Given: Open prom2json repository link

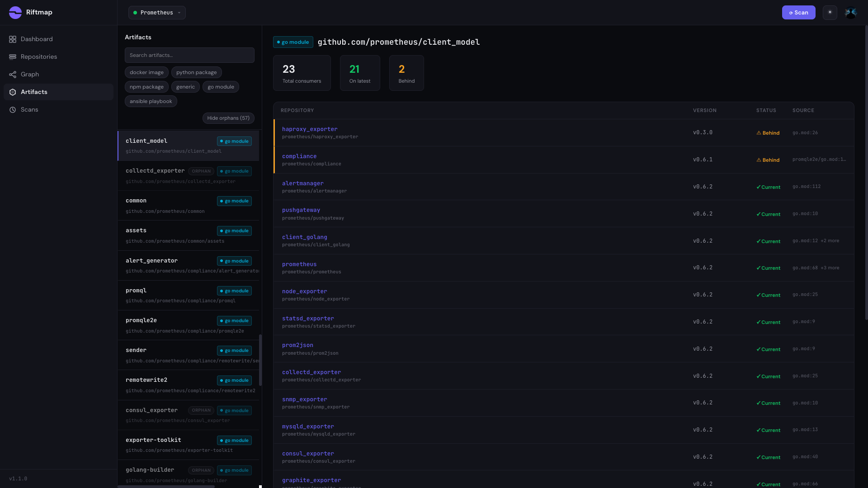Looking at the screenshot, I should tap(297, 345).
